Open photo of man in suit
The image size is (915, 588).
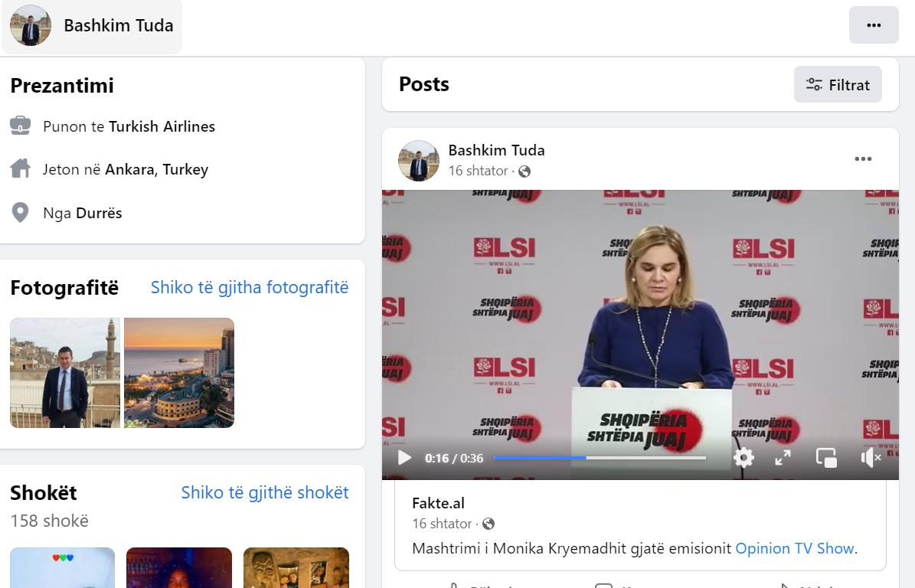tap(65, 373)
